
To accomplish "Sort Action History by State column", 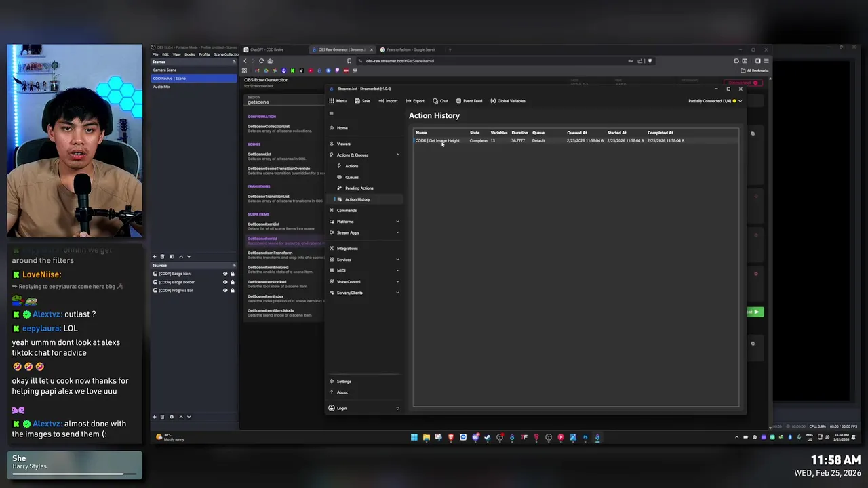I will (475, 133).
